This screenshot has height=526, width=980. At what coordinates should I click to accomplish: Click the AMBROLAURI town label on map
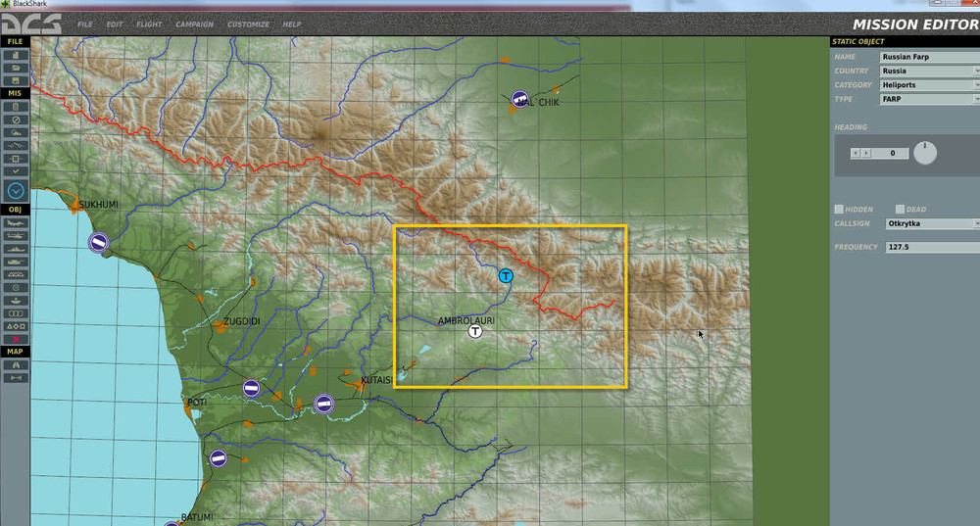tap(466, 320)
